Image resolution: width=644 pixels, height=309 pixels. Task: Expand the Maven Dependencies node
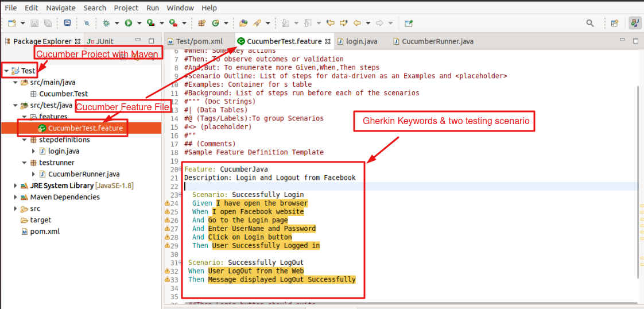[x=15, y=197]
